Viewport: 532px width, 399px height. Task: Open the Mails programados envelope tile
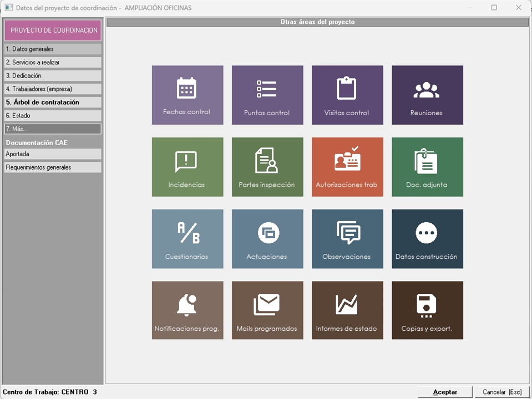click(267, 310)
